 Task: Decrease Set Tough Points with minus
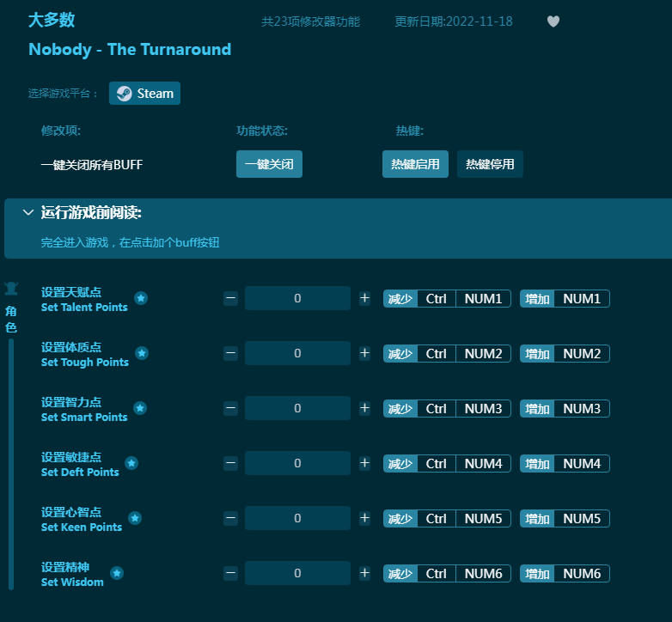point(230,353)
